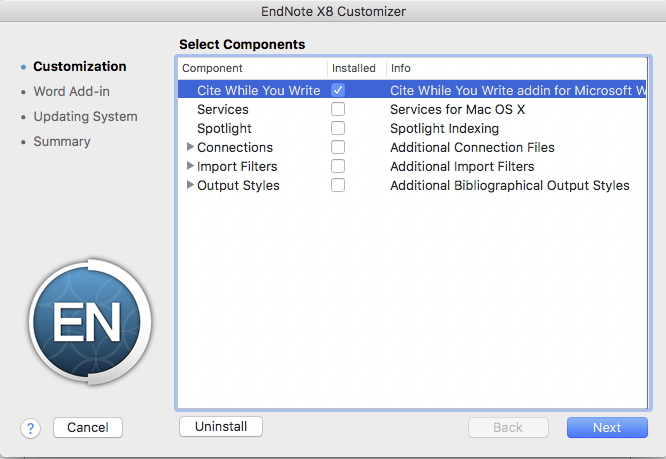Click the EndNote EN logo icon
This screenshot has height=459, width=666.
pos(90,321)
